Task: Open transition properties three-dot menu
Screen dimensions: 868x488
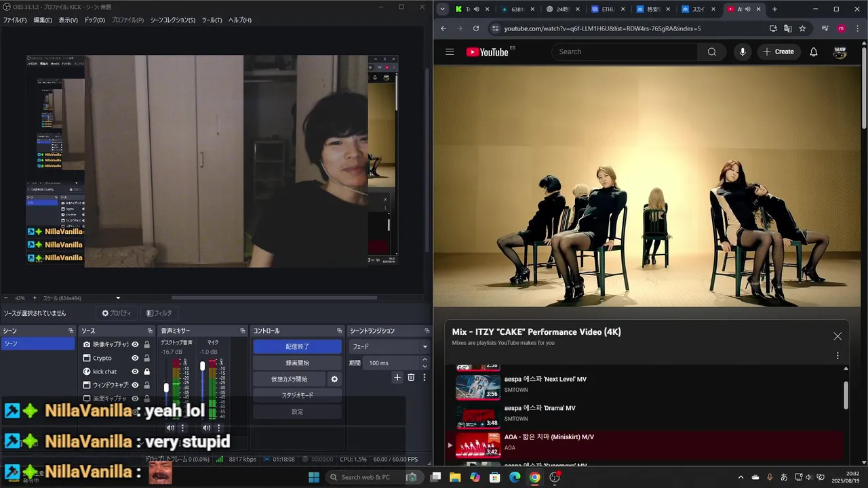Action: [x=425, y=378]
